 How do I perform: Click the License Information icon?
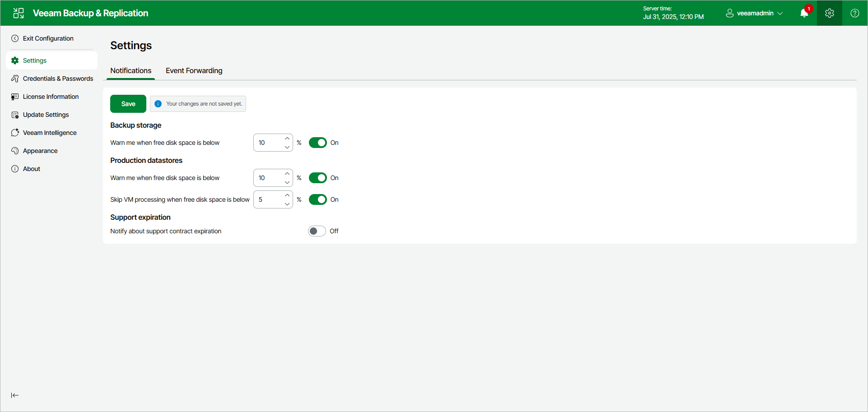coord(15,97)
